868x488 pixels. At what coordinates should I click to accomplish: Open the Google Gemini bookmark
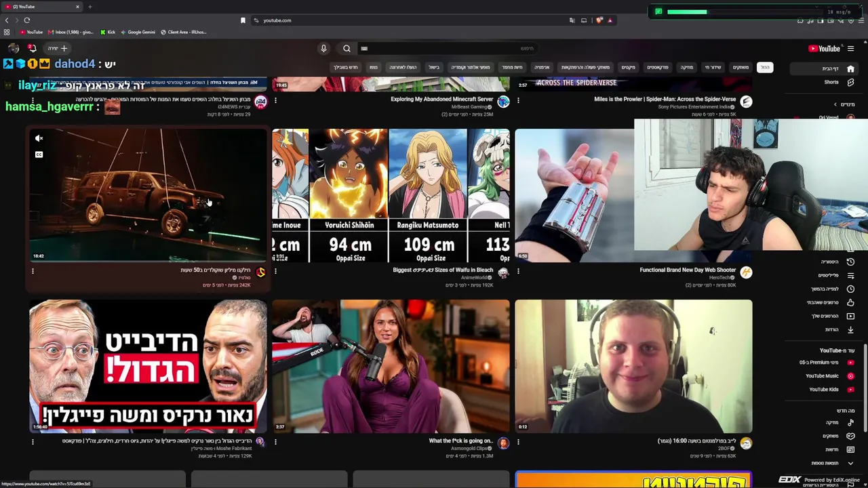coord(138,32)
